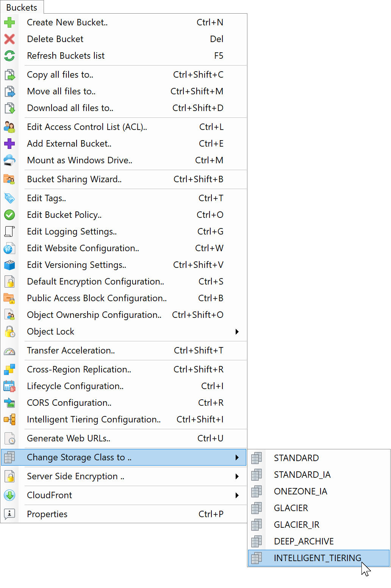Select Public Access Block Configuration.. entry
391x588 pixels.
click(x=124, y=298)
